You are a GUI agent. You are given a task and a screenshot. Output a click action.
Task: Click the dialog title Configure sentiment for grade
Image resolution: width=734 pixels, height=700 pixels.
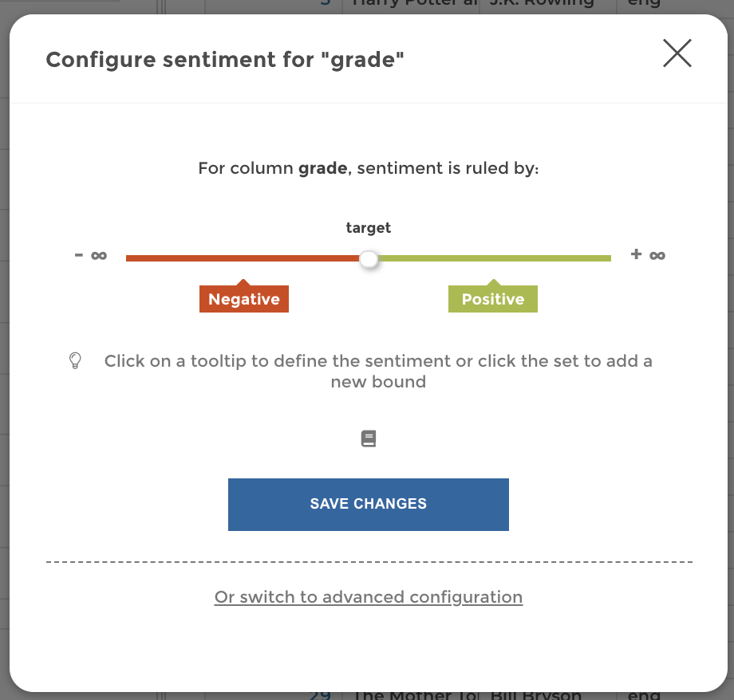pos(225,59)
